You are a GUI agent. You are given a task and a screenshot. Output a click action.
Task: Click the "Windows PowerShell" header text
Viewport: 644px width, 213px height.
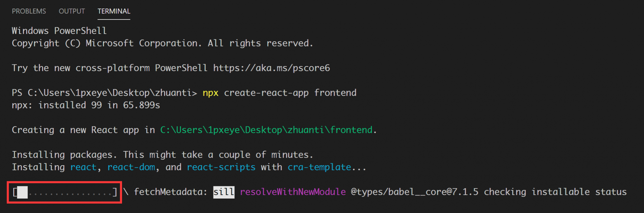click(x=59, y=31)
